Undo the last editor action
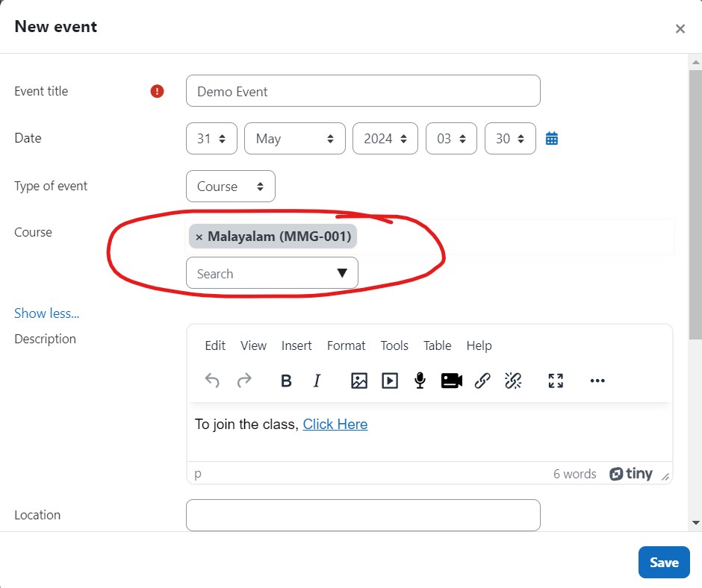This screenshot has width=702, height=588. tap(212, 381)
